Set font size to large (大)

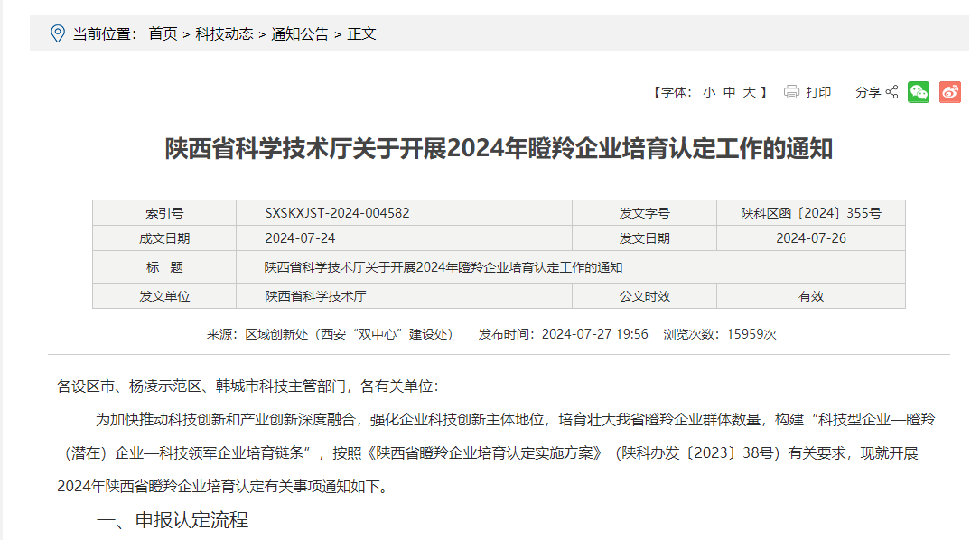point(750,92)
